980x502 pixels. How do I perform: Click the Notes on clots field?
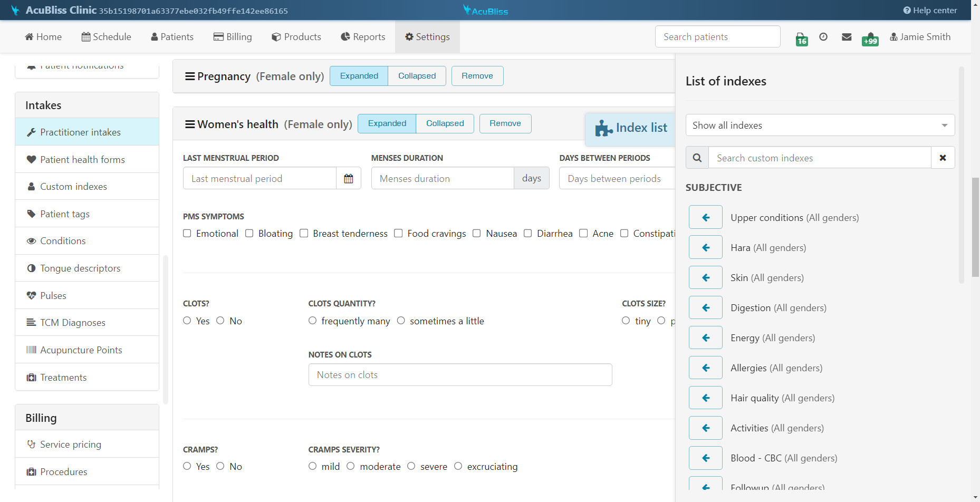pyautogui.click(x=460, y=375)
